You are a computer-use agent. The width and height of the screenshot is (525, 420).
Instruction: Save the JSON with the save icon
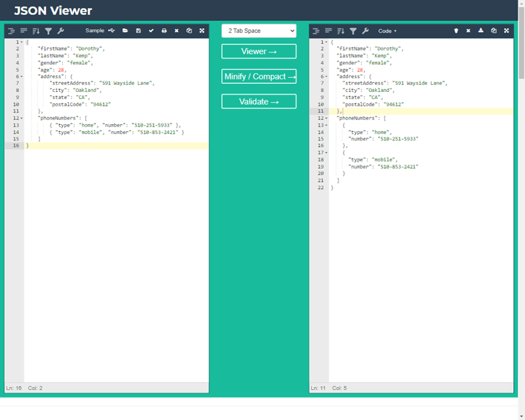(x=138, y=31)
